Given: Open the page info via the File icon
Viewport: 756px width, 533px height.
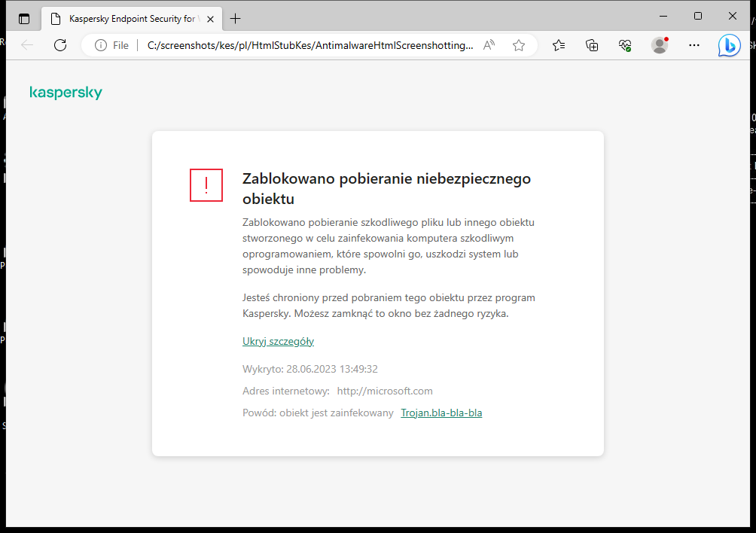Looking at the screenshot, I should click(x=100, y=45).
